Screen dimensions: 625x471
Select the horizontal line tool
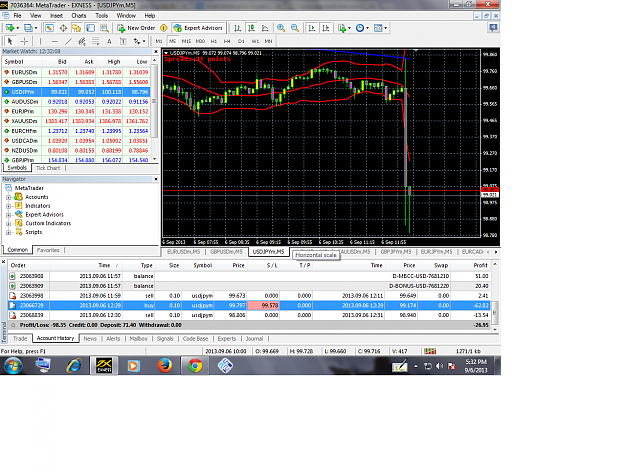(x=55, y=41)
